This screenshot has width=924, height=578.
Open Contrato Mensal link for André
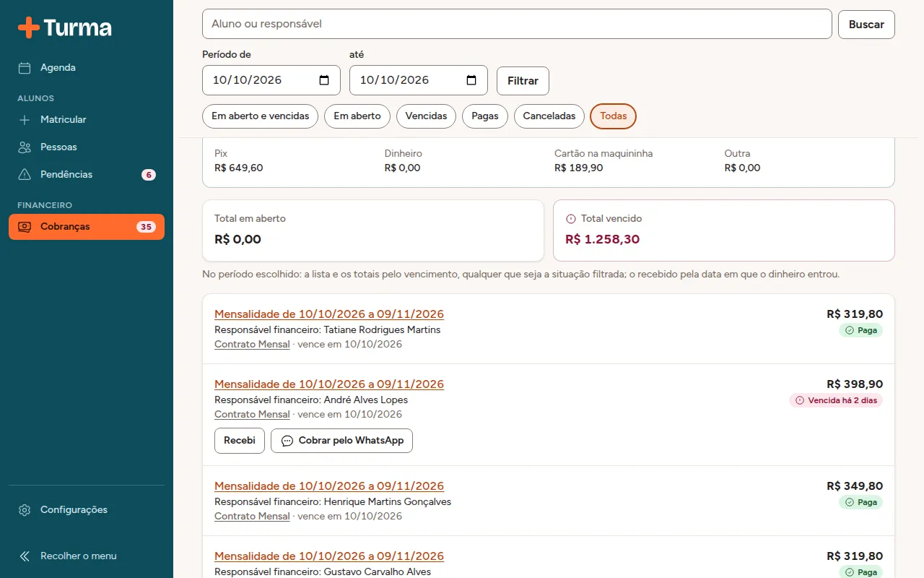point(252,415)
